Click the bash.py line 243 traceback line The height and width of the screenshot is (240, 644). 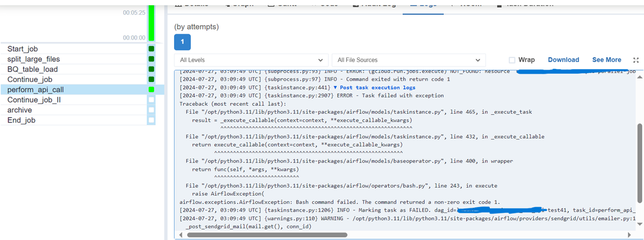(341, 186)
